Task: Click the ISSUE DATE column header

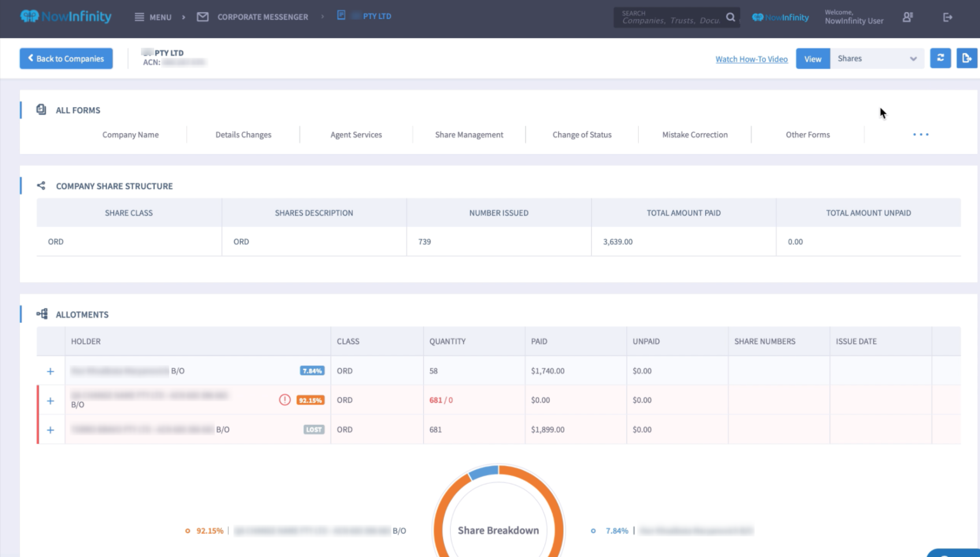Action: pos(856,341)
